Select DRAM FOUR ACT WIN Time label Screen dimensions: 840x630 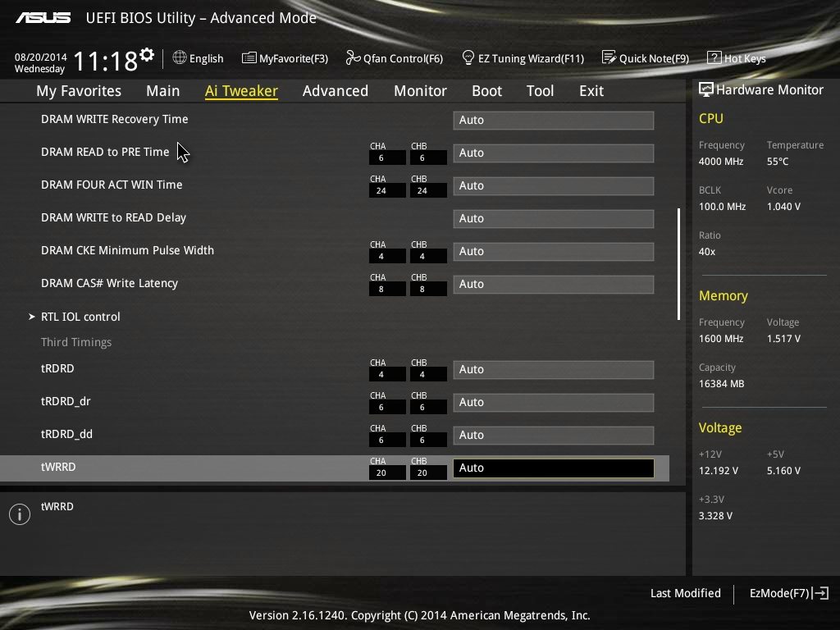112,185
